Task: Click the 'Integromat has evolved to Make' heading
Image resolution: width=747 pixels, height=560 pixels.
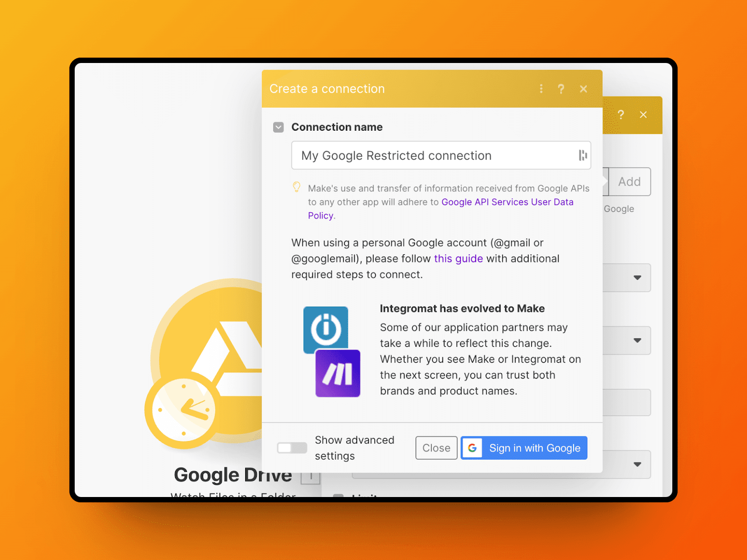Action: [462, 308]
